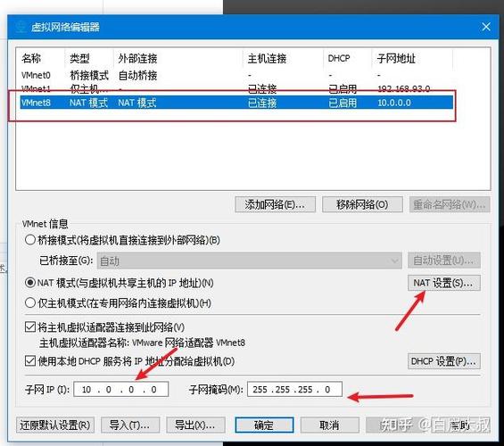
Task: Click the 确定 confirm button
Action: (x=264, y=425)
